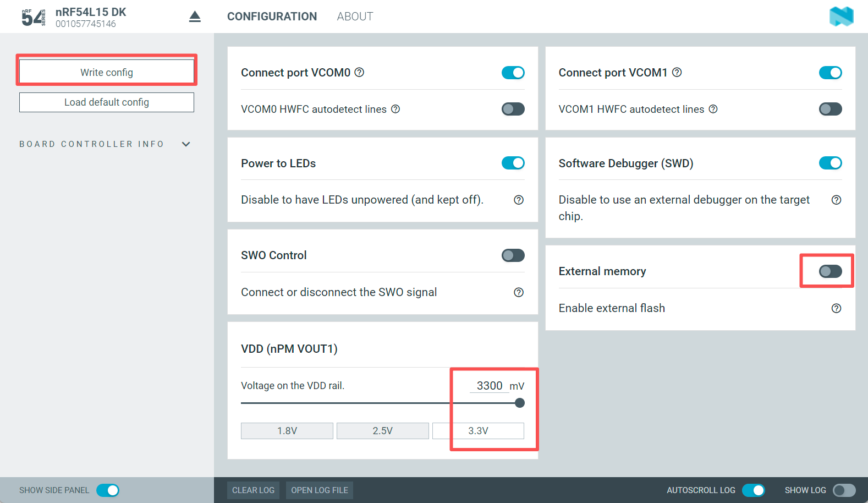Viewport: 868px width, 503px height.
Task: Click help icon next to Connect port VCOM0
Action: click(x=359, y=72)
